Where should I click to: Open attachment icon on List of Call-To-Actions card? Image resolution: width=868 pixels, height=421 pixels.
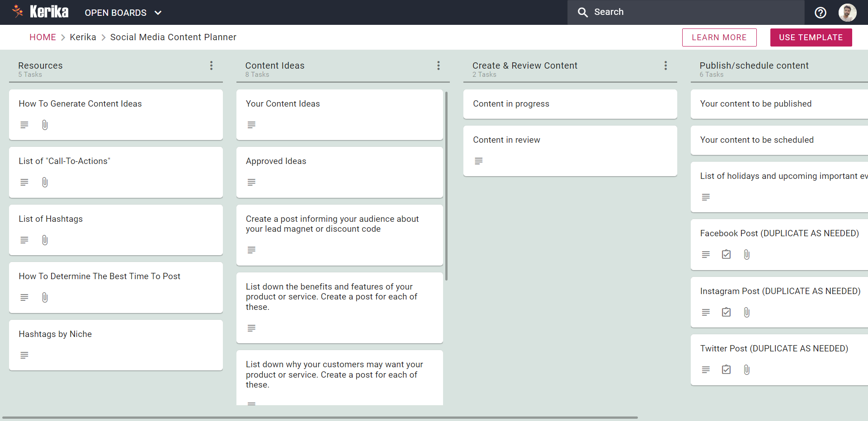coord(45,182)
